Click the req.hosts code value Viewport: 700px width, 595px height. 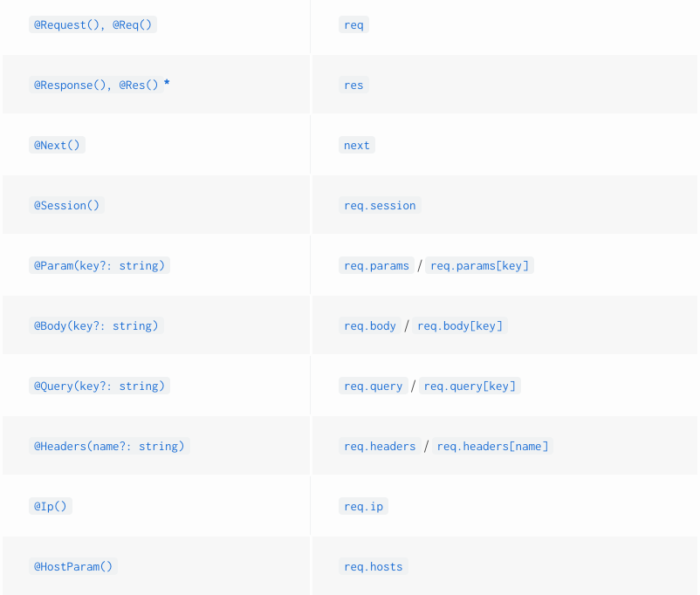tap(374, 566)
